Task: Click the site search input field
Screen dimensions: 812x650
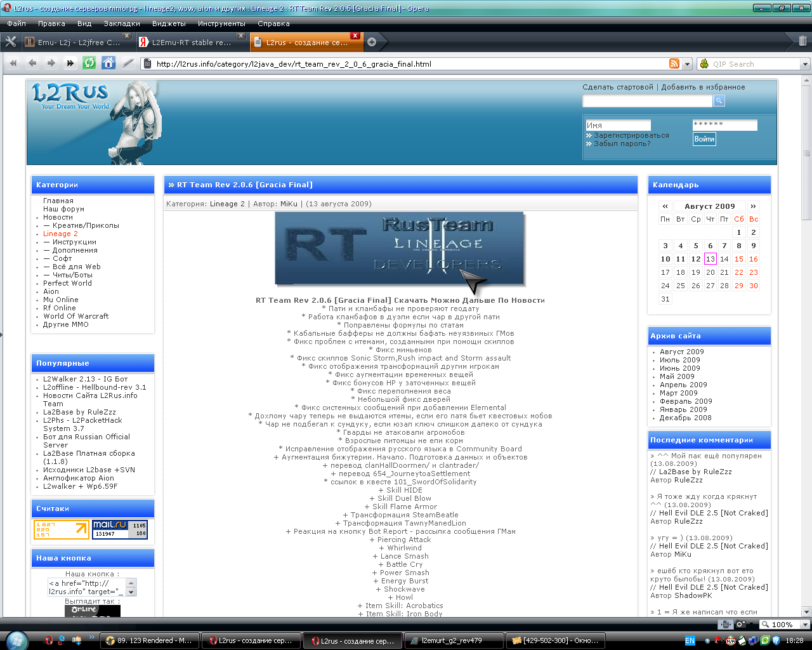Action: pos(648,102)
